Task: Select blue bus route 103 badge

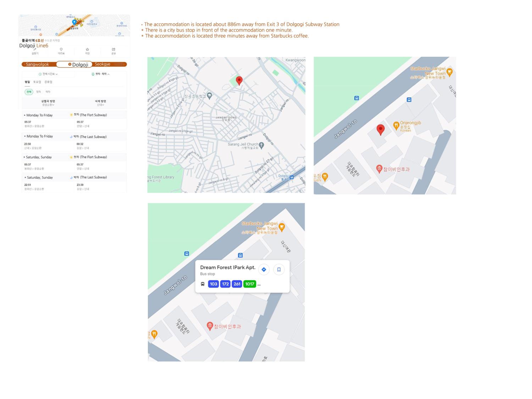Action: (x=213, y=284)
